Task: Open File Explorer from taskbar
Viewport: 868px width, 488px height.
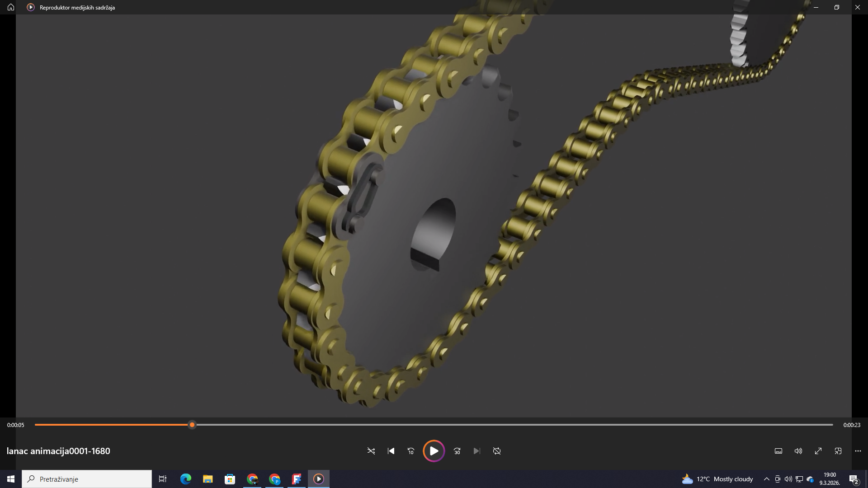Action: [208, 479]
